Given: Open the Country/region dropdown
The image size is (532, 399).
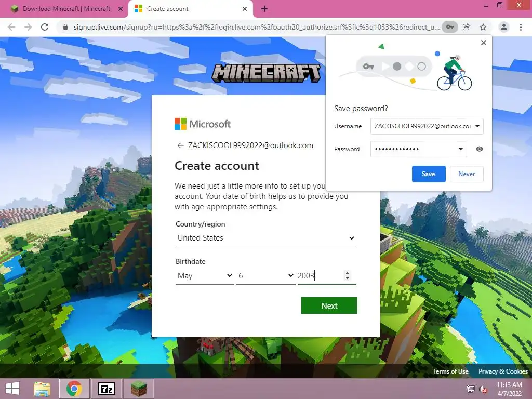Looking at the screenshot, I should point(266,238).
